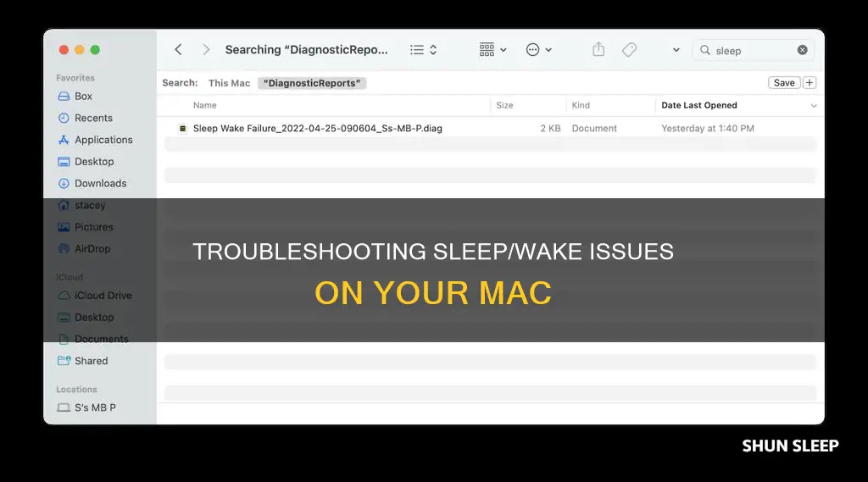Expand the group-by dropdown arrow
Image resolution: width=868 pixels, height=482 pixels.
pyautogui.click(x=504, y=50)
